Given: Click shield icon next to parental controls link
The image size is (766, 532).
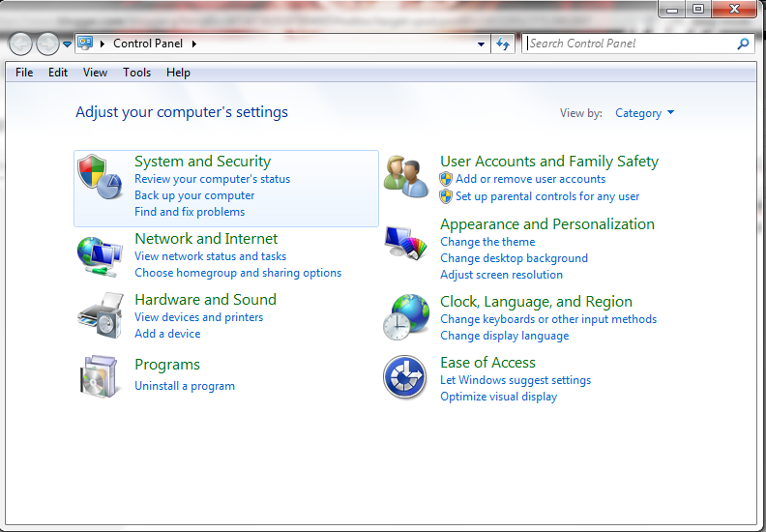Looking at the screenshot, I should click(446, 196).
